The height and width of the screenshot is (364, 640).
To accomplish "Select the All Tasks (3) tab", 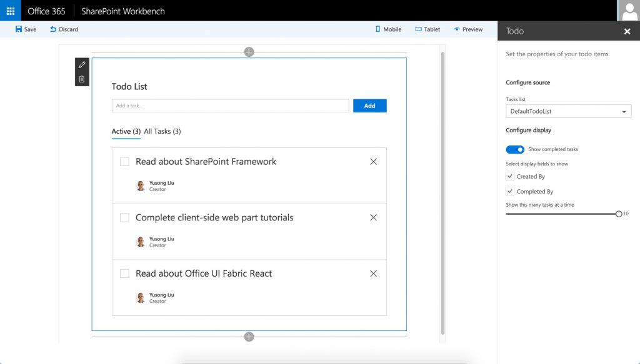I will (162, 131).
